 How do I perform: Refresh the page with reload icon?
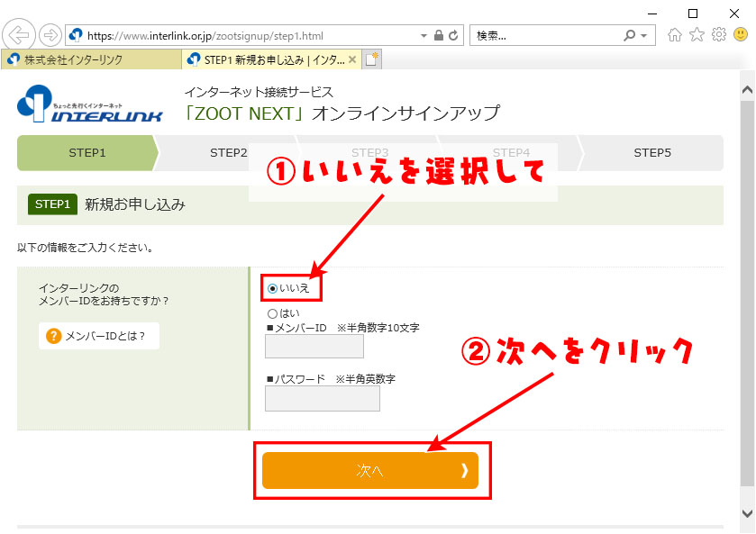tap(453, 35)
